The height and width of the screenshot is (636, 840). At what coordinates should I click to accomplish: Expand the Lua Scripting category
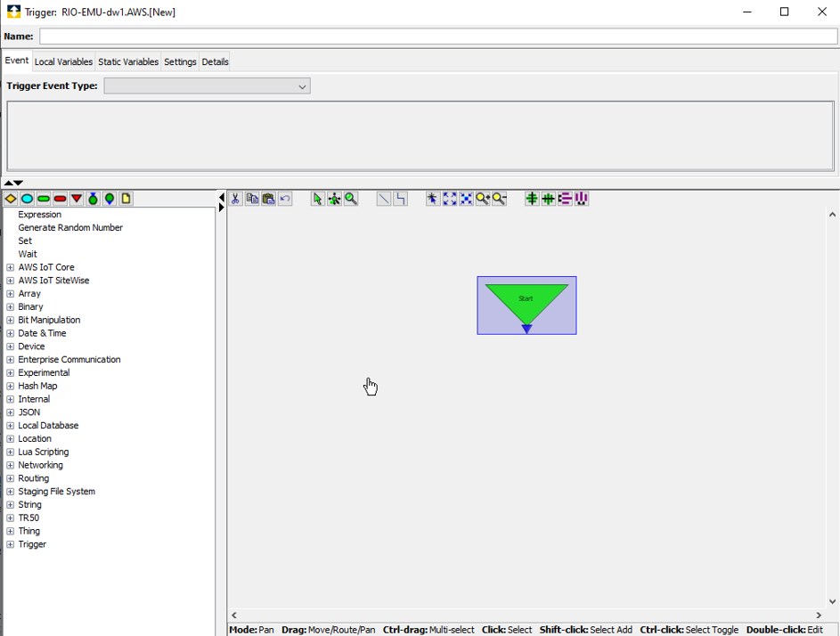click(x=10, y=453)
